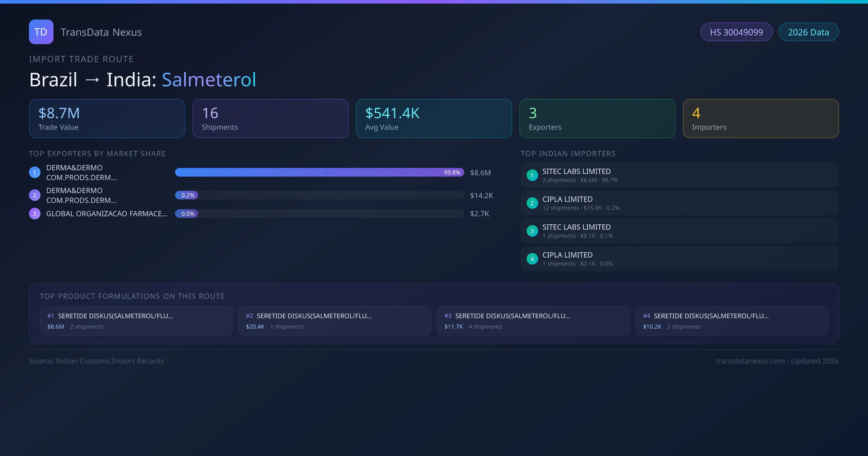The height and width of the screenshot is (456, 868).
Task: Click the green rank 2 importer badge
Action: pos(532,203)
